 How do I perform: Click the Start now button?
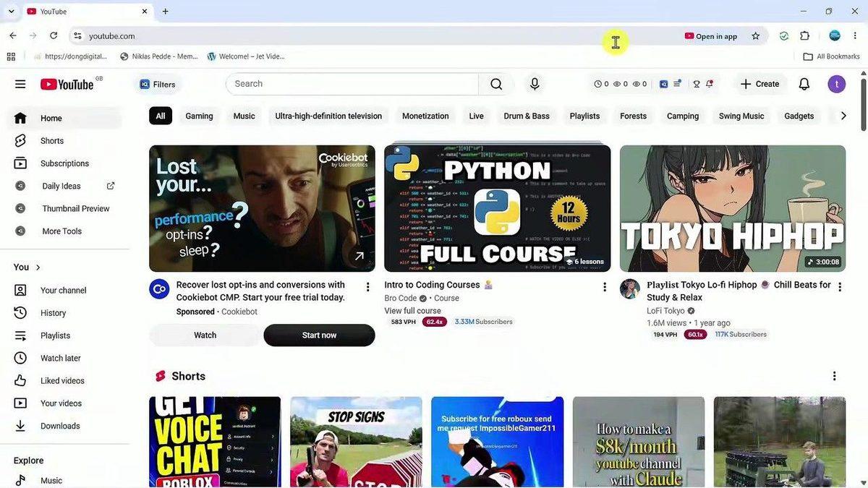(319, 335)
